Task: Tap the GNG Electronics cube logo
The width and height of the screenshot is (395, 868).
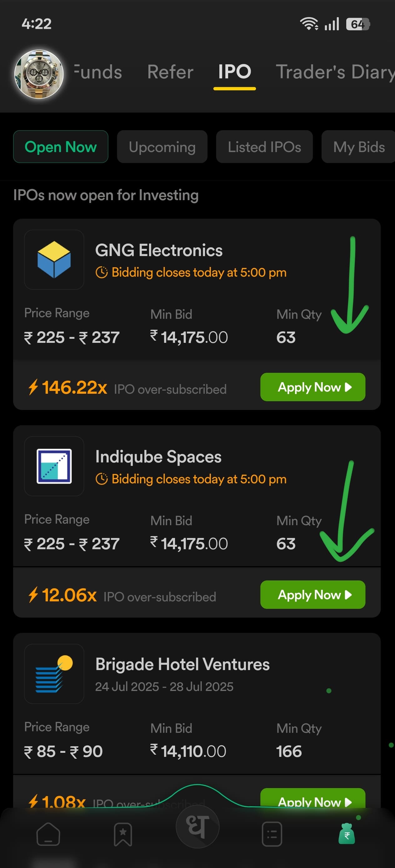Action: [x=54, y=259]
